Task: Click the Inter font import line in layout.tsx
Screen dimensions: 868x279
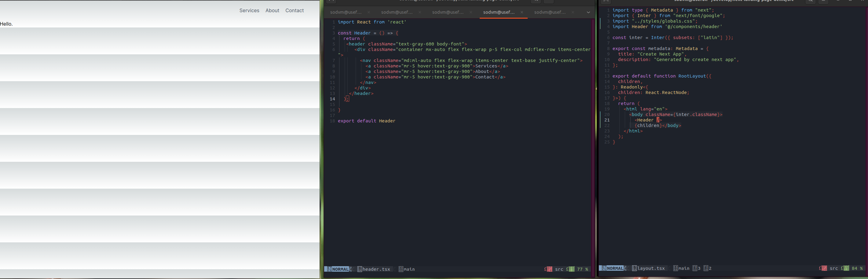Action: coord(668,16)
